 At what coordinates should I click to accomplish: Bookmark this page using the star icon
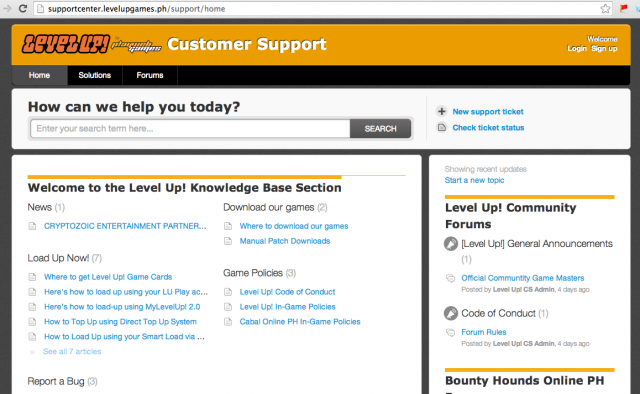(605, 9)
